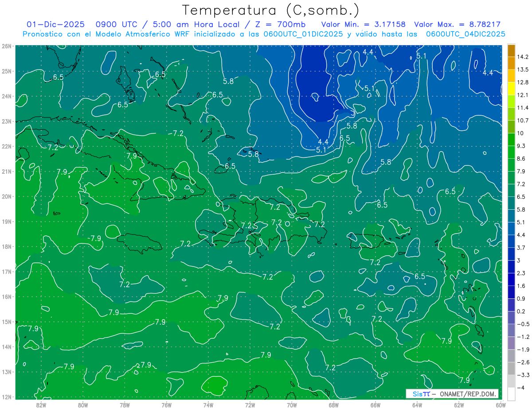Click the '-3.3' colorbar label
532x411 pixels.
(523, 375)
